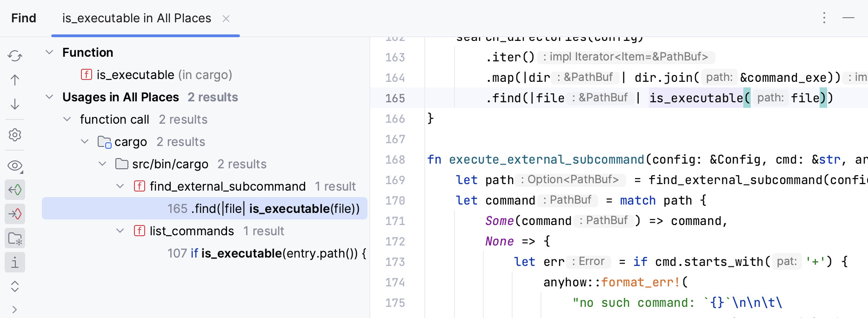Click the Rerun search refresh icon

(15, 56)
